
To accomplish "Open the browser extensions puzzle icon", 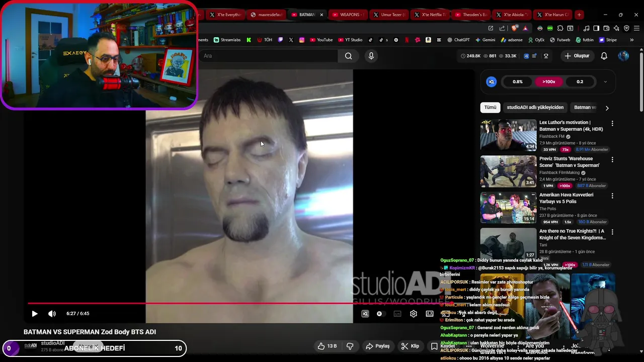I will pos(560,28).
